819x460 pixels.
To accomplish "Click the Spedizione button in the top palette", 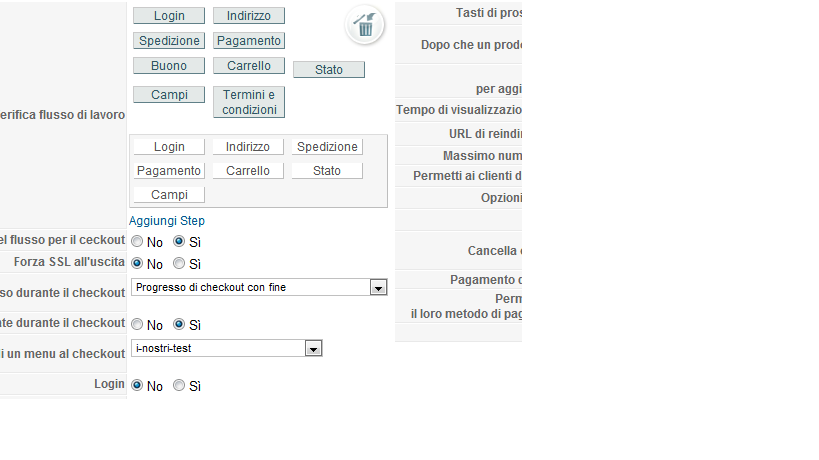I will (x=169, y=41).
